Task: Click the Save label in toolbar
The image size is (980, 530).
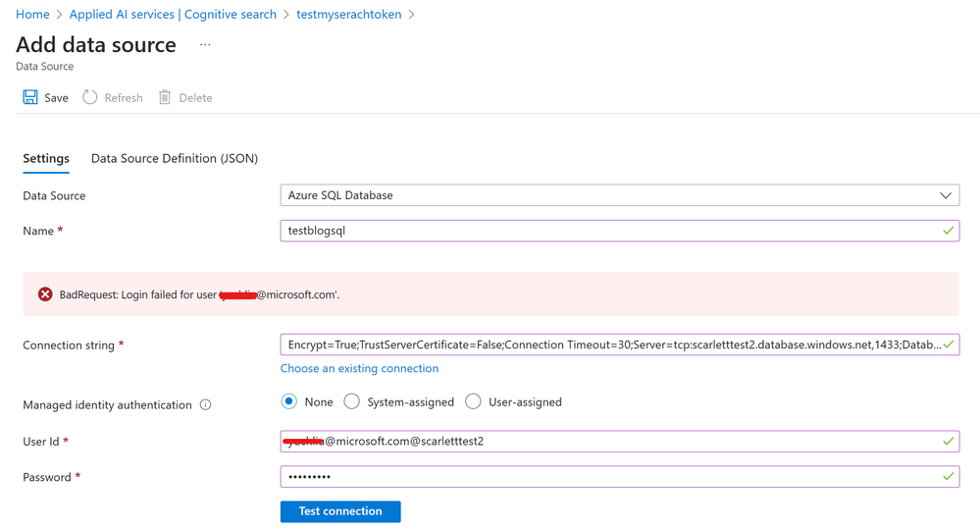Action: [56, 98]
